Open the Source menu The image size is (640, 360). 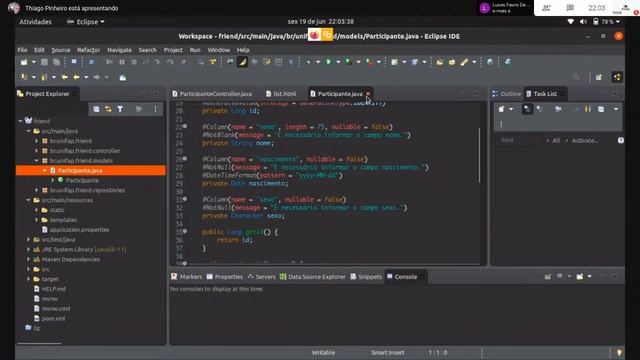[x=61, y=50]
